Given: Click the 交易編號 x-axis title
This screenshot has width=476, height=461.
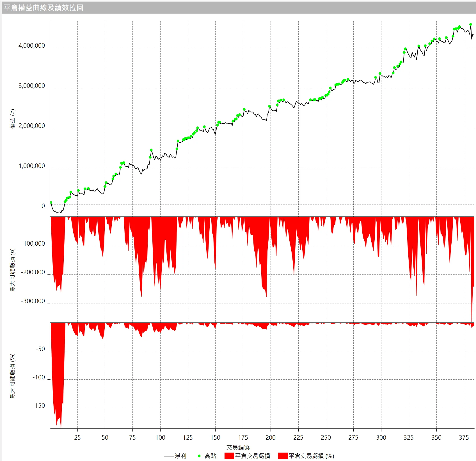Looking at the screenshot, I should point(238,447).
